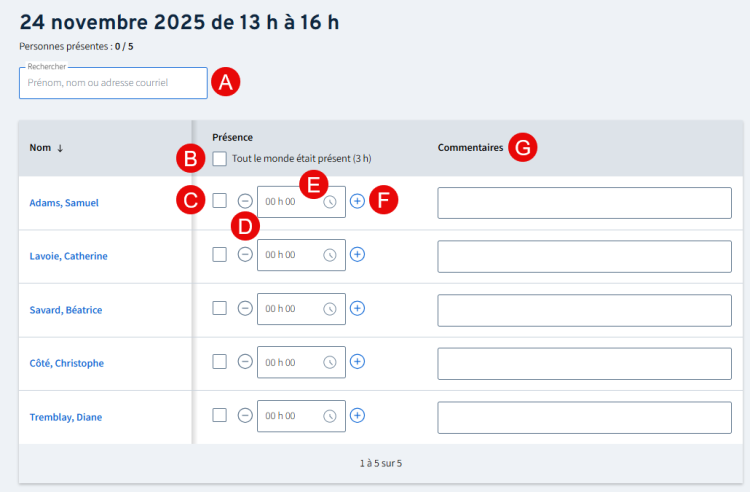The width and height of the screenshot is (750, 492).
Task: Decrease hours for Tremblay, Diane
Action: click(245, 415)
